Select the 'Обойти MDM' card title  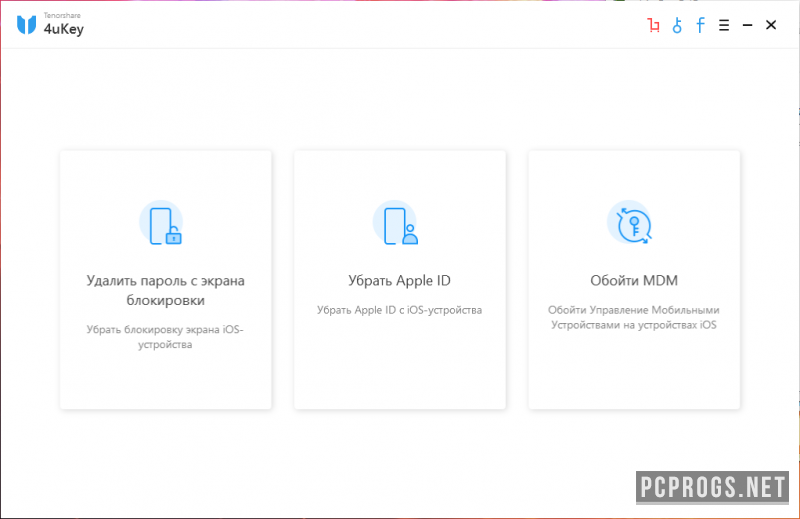click(634, 280)
